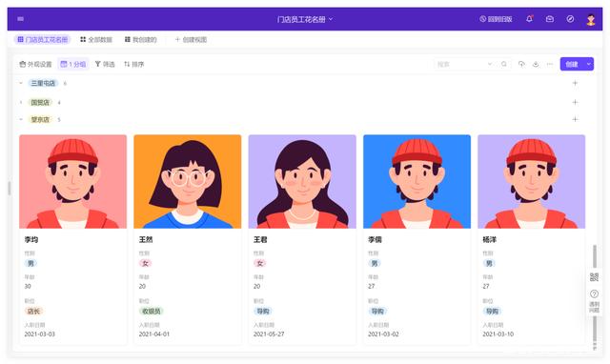Click the download icon in toolbar

click(536, 64)
